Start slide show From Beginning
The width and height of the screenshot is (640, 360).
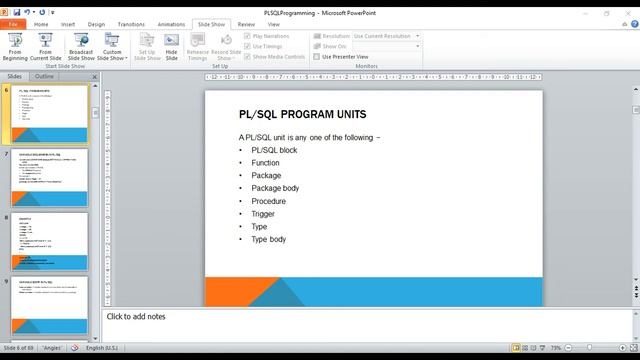tap(15, 47)
